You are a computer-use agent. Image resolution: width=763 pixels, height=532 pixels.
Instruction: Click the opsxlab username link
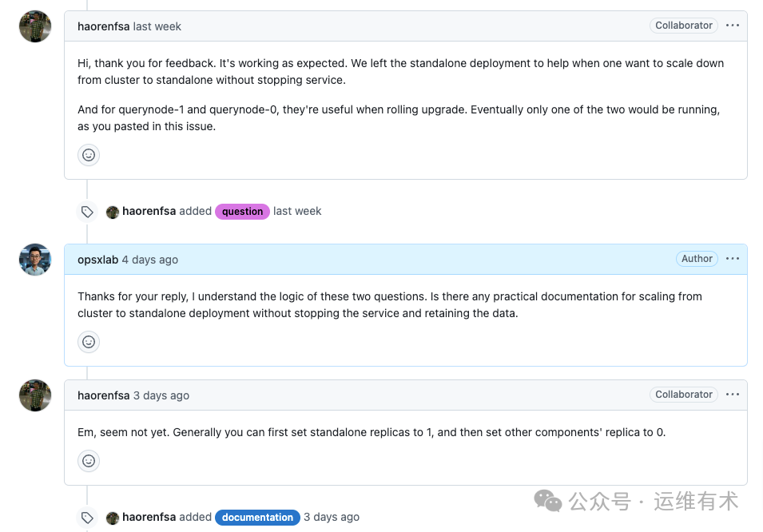click(x=97, y=259)
